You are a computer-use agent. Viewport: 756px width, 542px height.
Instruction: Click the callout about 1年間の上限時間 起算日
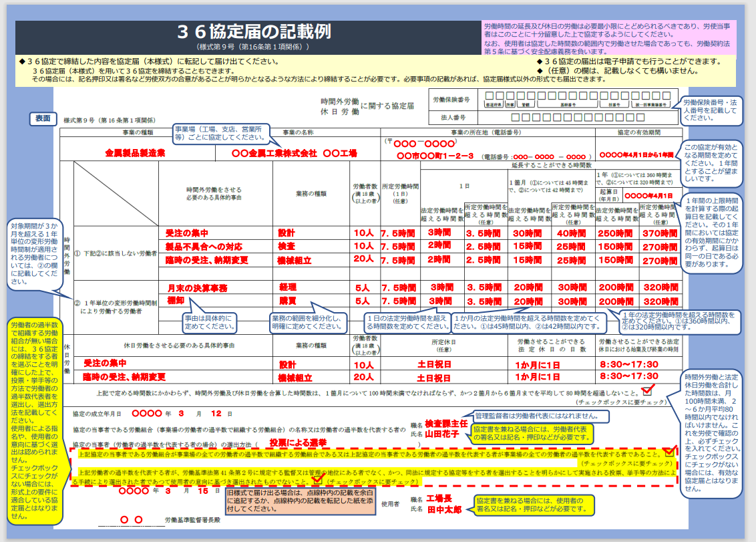pos(711,232)
